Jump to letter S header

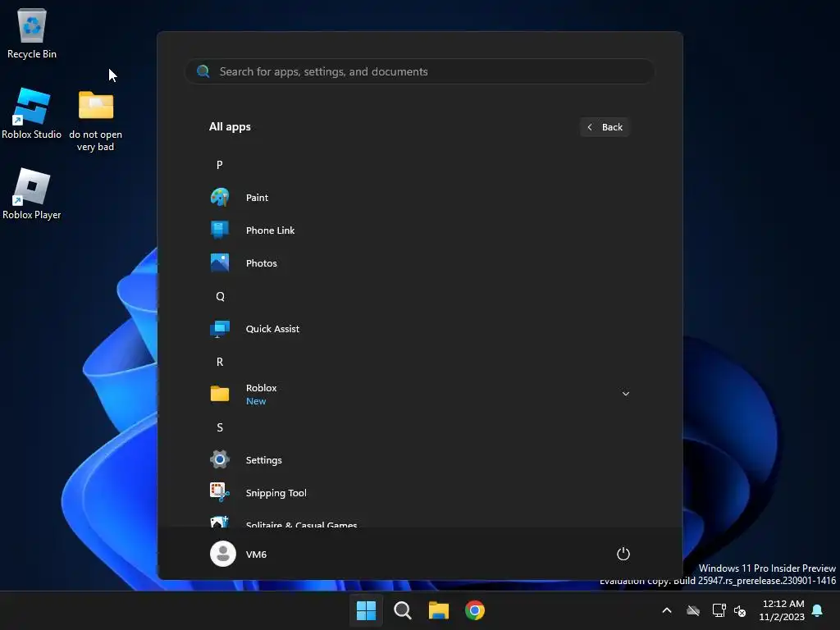point(220,427)
